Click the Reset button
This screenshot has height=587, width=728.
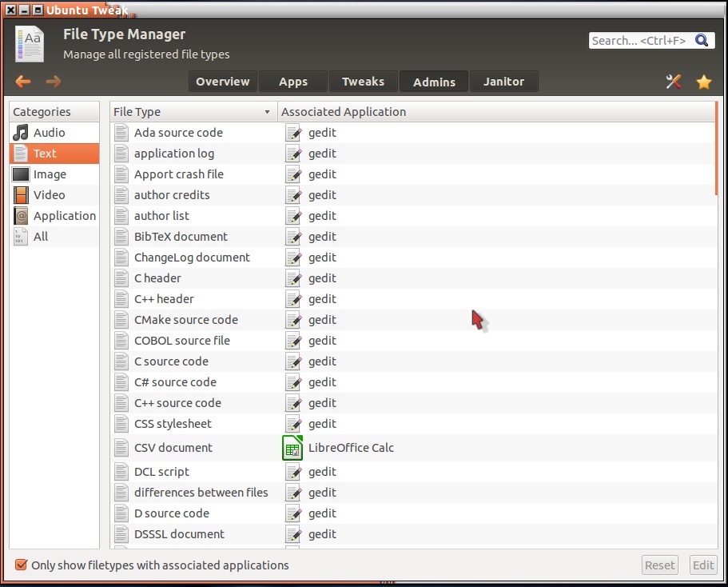(x=660, y=565)
